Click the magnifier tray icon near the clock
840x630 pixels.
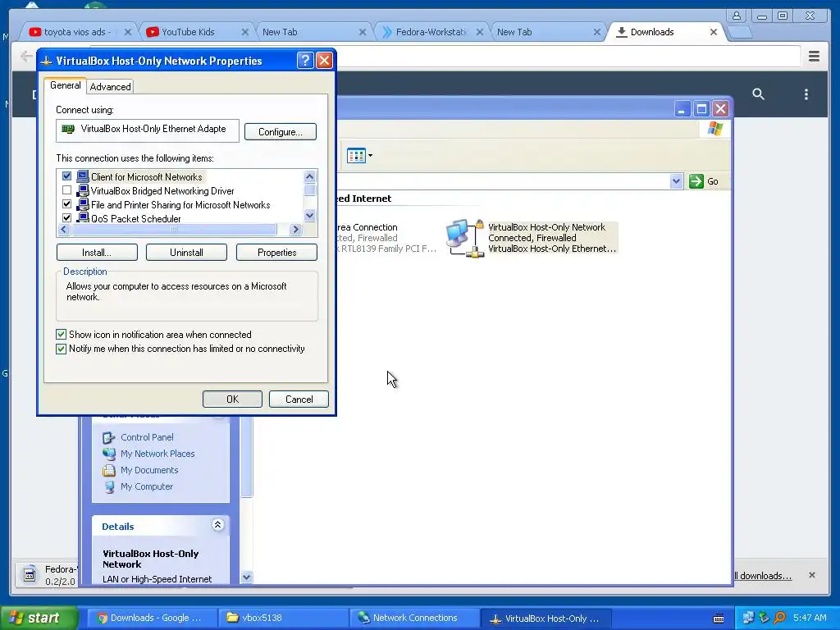(x=779, y=618)
